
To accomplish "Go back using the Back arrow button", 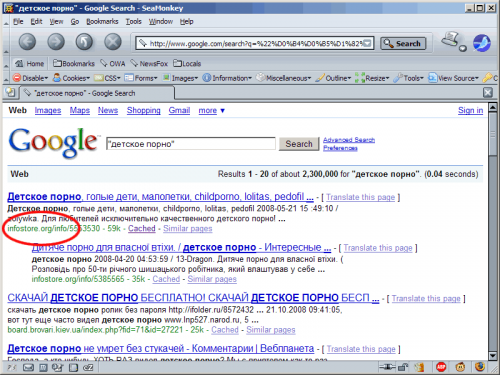I will coord(27,42).
